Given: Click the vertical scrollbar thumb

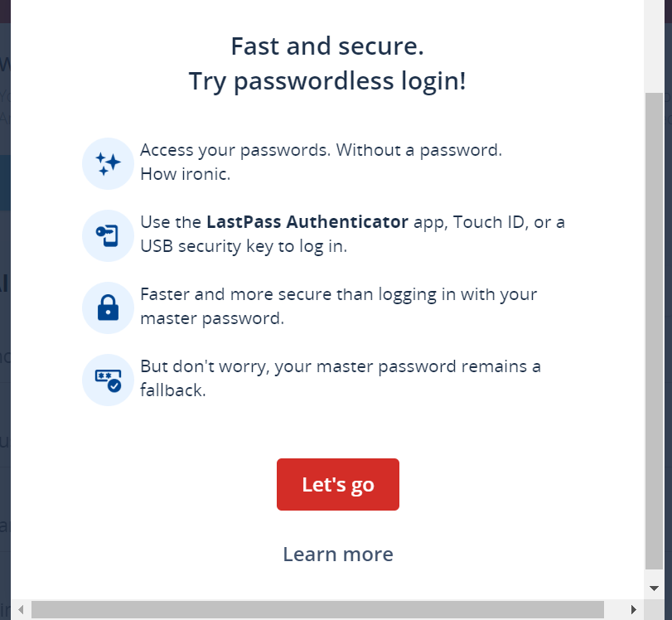Looking at the screenshot, I should click(x=654, y=332).
